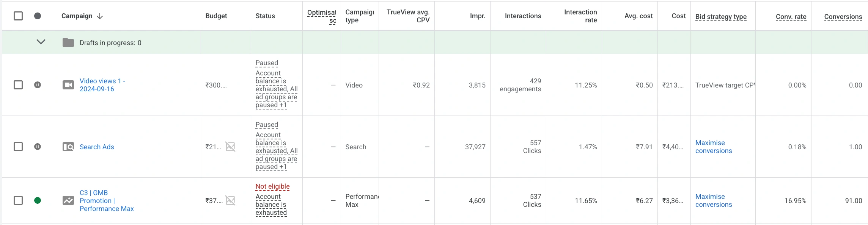Screen dimensions: 868x225
Task: Click the paused status icon for Search Ads
Action: 38,147
